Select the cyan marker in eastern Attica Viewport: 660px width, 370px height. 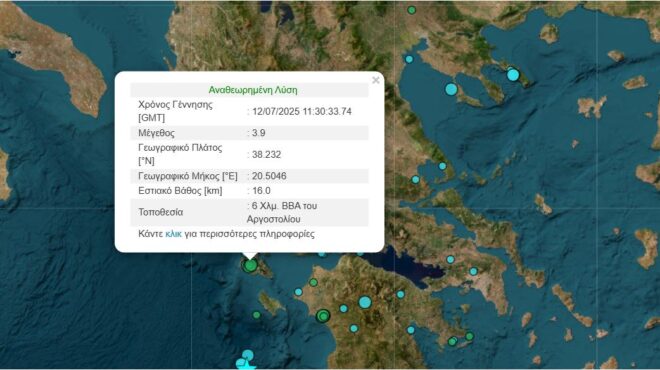pos(474,272)
